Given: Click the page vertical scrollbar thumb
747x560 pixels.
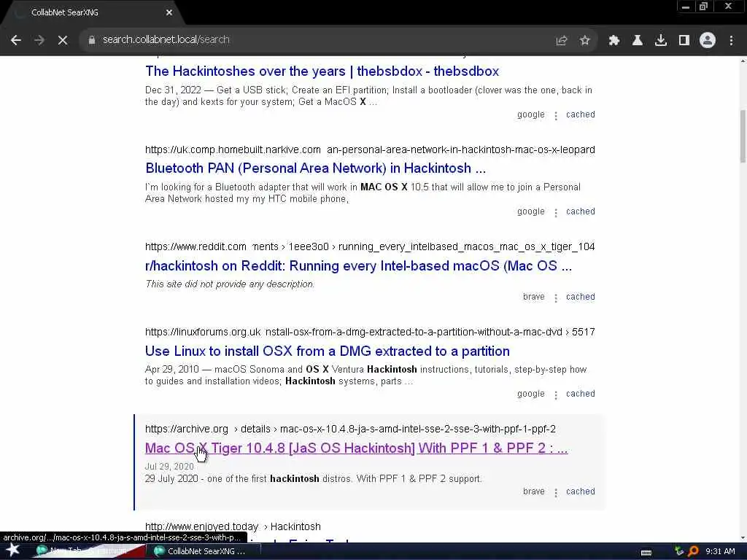Looking at the screenshot, I should [743, 136].
